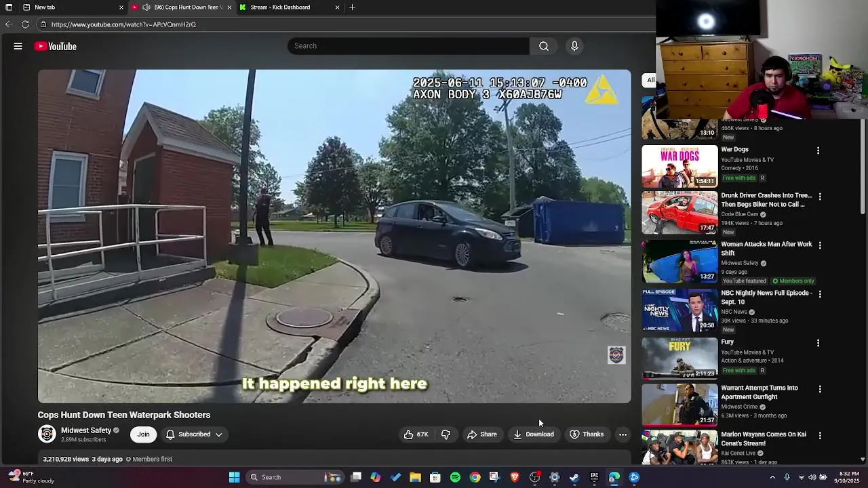The image size is (868, 488).
Task: Open browser tab actions menu button
Action: (9, 7)
